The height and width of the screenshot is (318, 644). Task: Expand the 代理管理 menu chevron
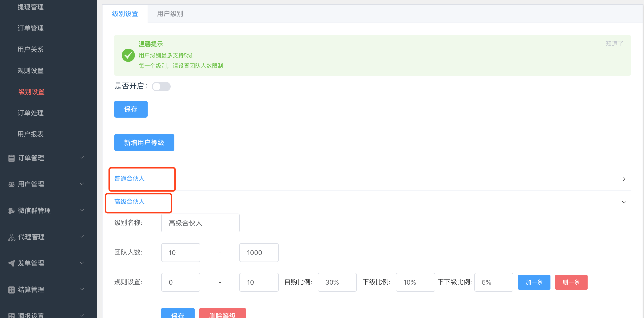click(x=82, y=236)
